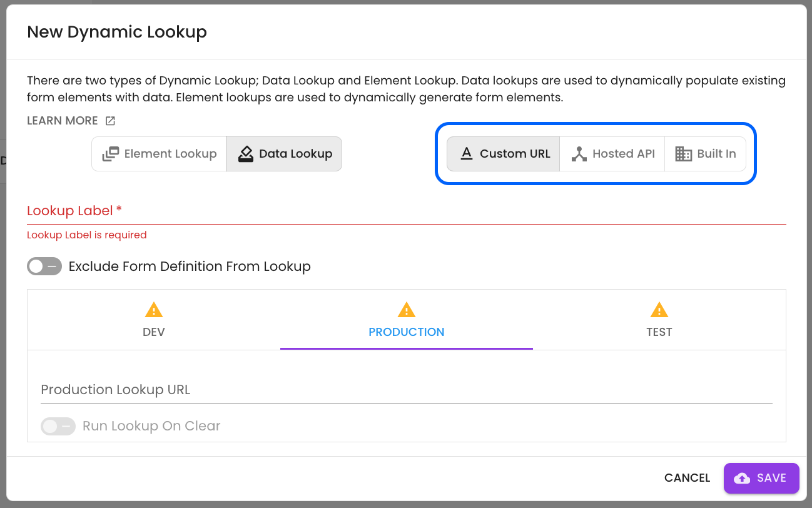Click the SAVE button
This screenshot has height=508, width=812.
point(761,478)
